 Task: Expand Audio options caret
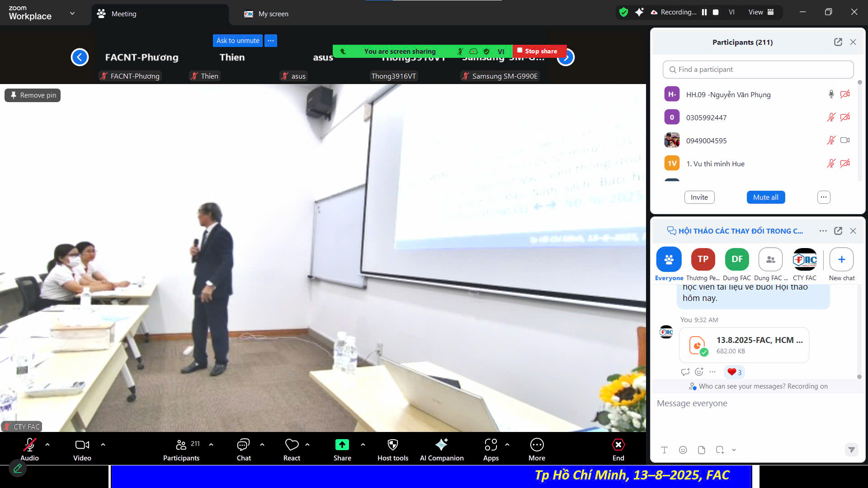(47, 445)
